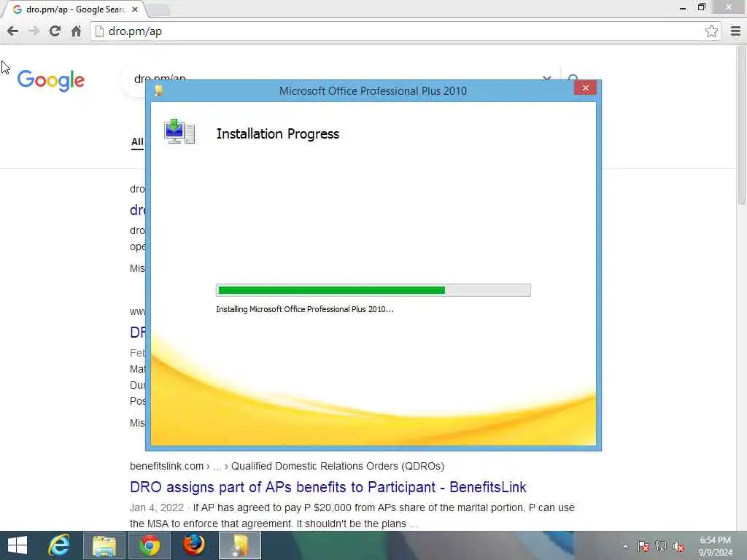747x560 pixels.
Task: Open File Explorer from taskbar
Action: (x=104, y=545)
